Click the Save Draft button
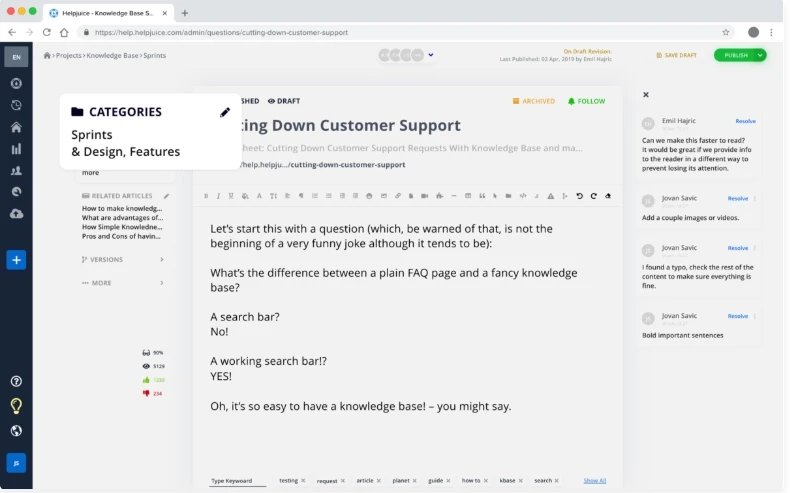The width and height of the screenshot is (790, 493). pos(676,55)
